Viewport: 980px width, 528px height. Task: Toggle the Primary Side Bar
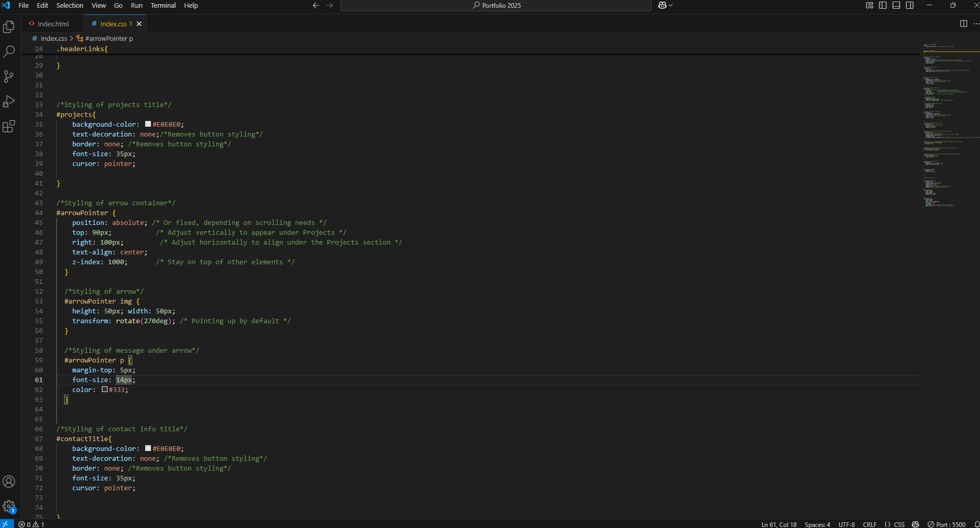coord(883,5)
